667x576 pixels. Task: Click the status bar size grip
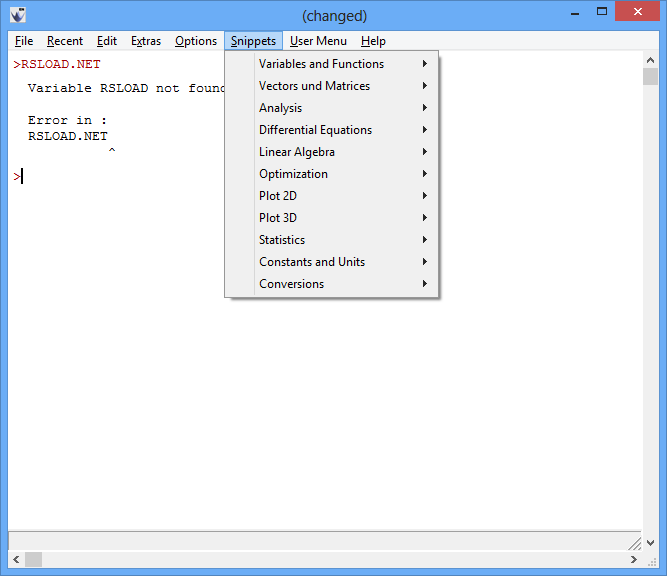coord(635,543)
